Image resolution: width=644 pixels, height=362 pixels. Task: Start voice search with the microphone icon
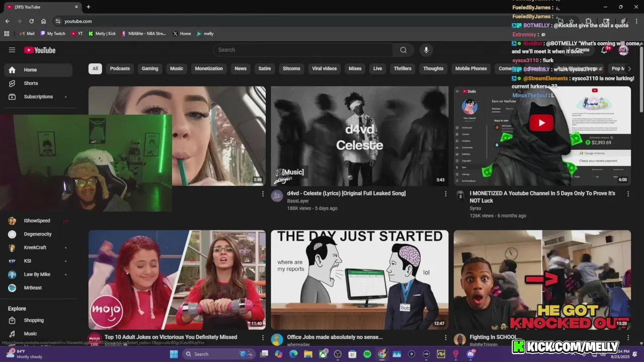pos(426,50)
